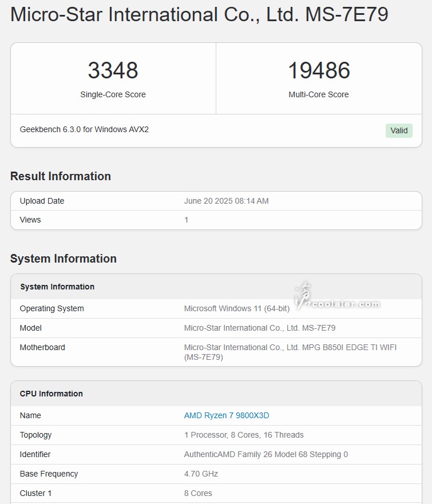Click the upload date value June 20 2025
Viewport: 432px width, 504px height.
[226, 201]
